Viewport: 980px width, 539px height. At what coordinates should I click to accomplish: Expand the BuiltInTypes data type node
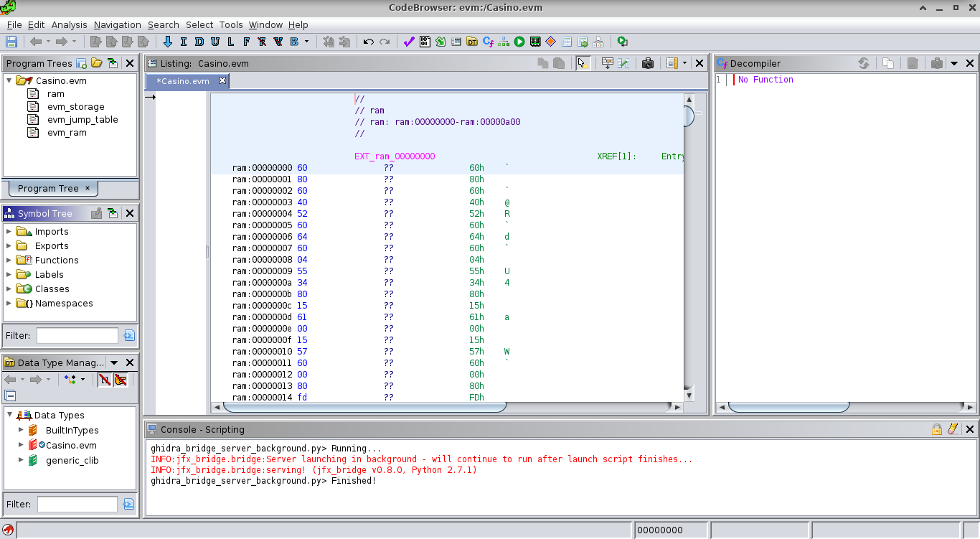point(22,430)
